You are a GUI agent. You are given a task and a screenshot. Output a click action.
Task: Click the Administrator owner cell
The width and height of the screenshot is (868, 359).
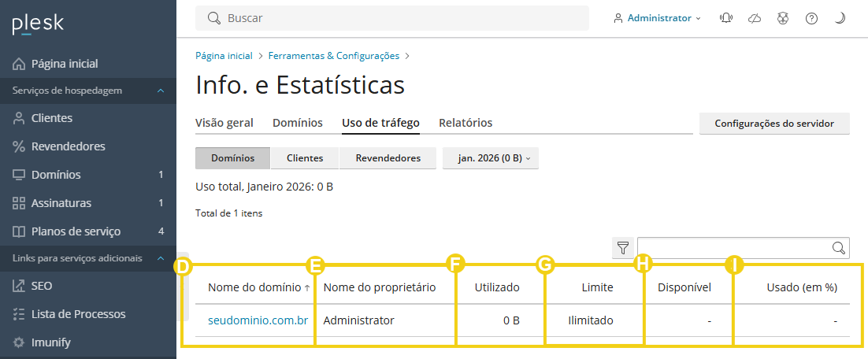358,320
